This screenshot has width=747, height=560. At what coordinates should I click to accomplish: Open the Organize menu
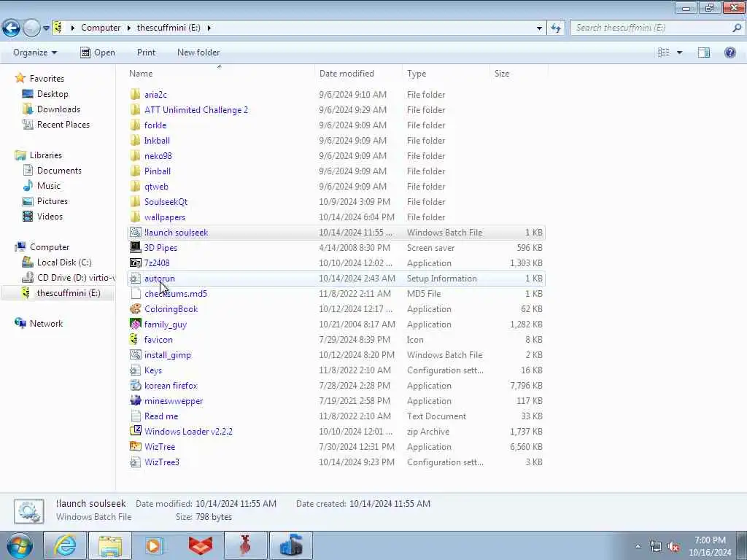coord(35,52)
